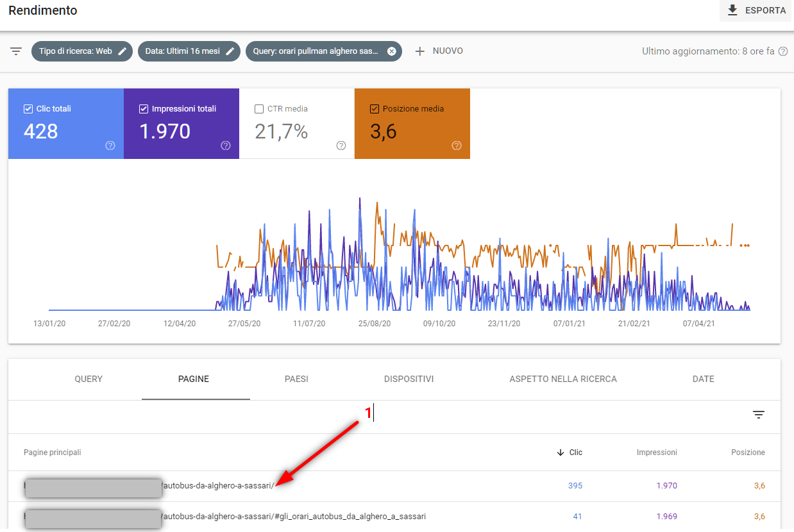The width and height of the screenshot is (794, 532).
Task: Click the Esporta download icon
Action: [x=732, y=10]
